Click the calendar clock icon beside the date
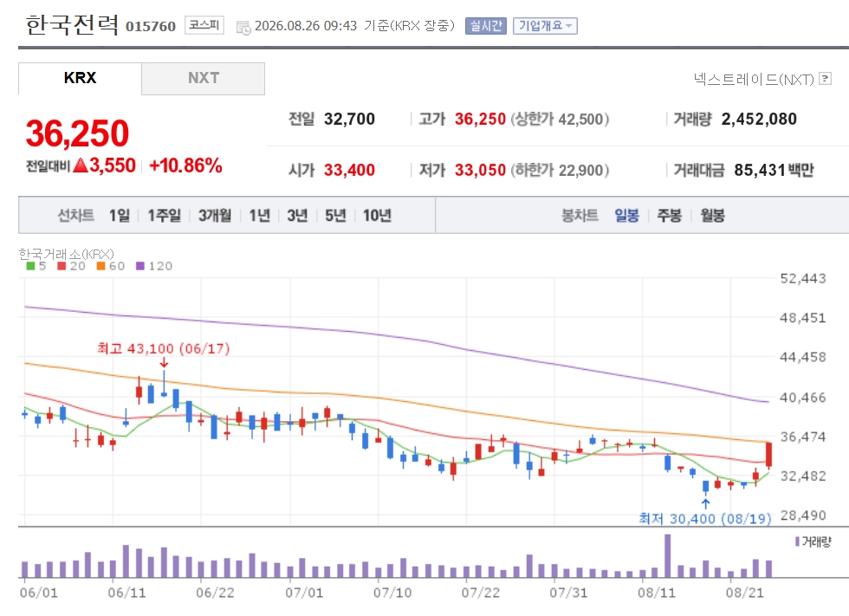This screenshot has width=849, height=616. click(243, 28)
